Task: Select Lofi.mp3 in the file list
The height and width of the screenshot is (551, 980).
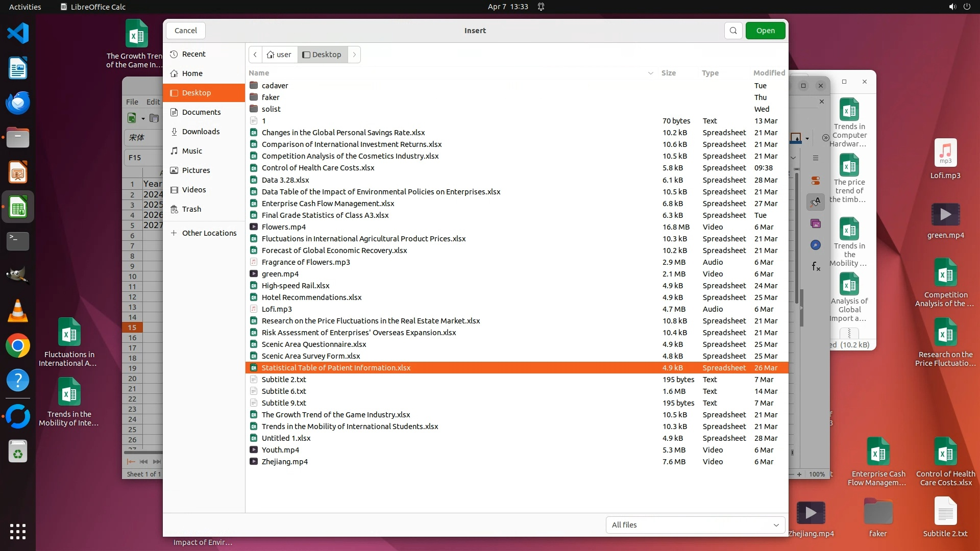Action: click(276, 309)
